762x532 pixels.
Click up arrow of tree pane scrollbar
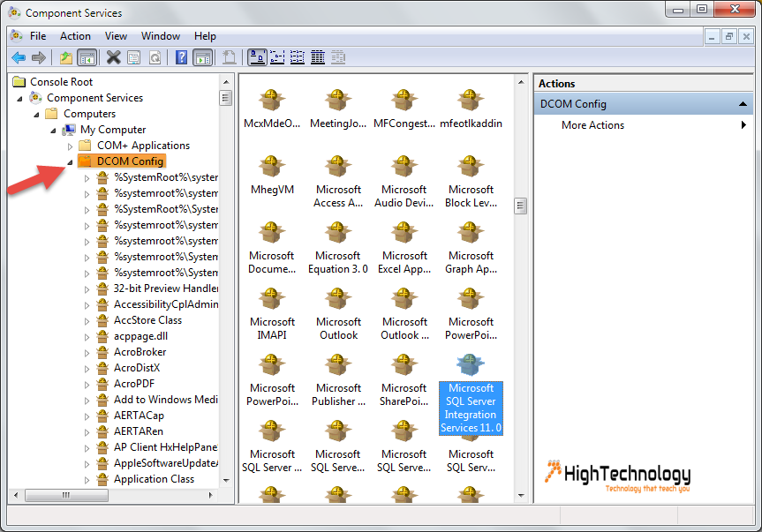226,81
